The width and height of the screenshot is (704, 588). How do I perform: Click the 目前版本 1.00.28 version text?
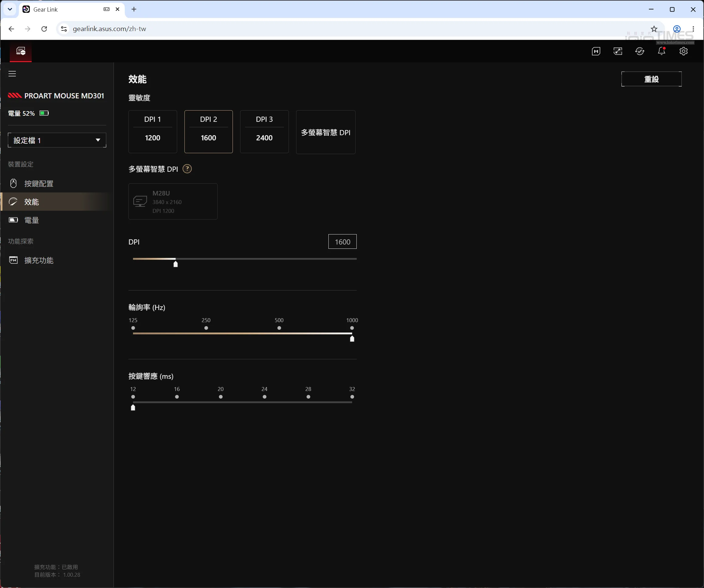point(57,575)
